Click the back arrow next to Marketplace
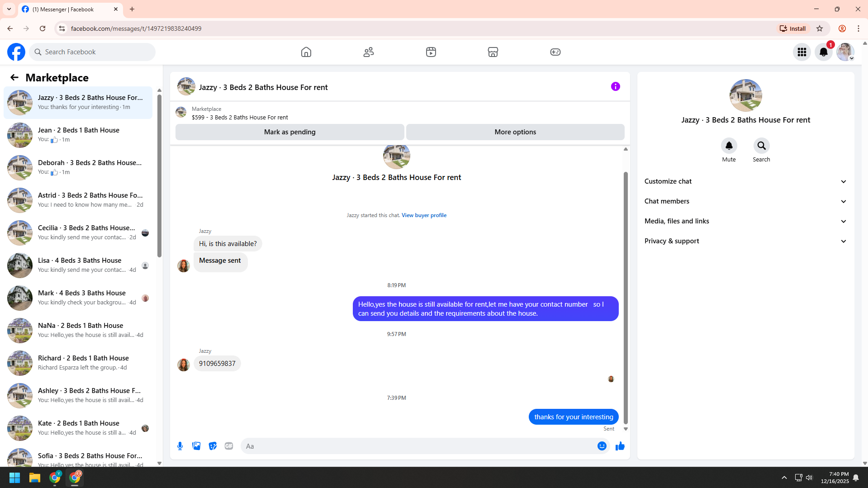Viewport: 868px width, 488px height. [x=14, y=78]
